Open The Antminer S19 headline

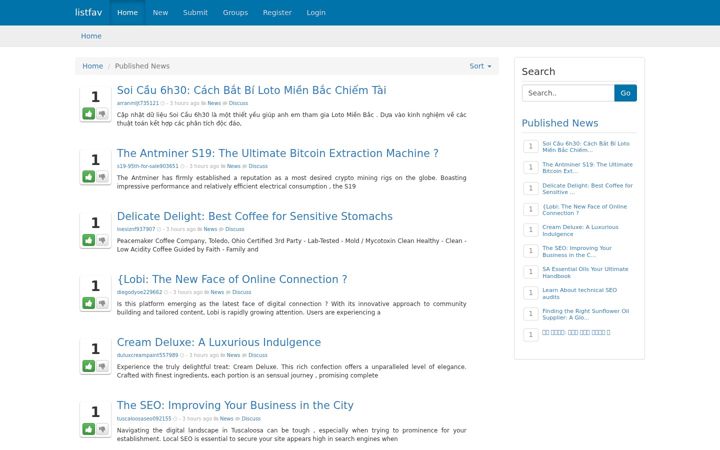tap(277, 153)
